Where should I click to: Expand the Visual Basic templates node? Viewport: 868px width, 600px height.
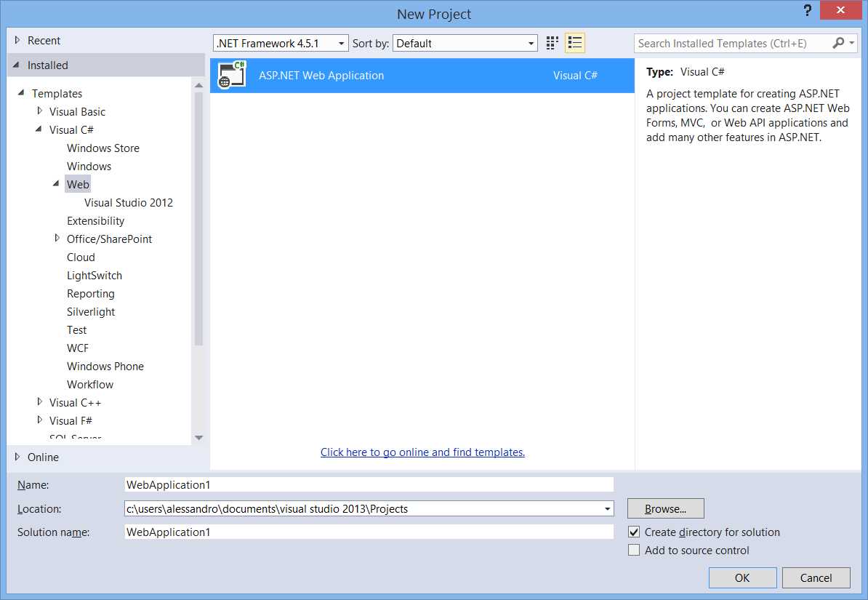click(x=40, y=111)
